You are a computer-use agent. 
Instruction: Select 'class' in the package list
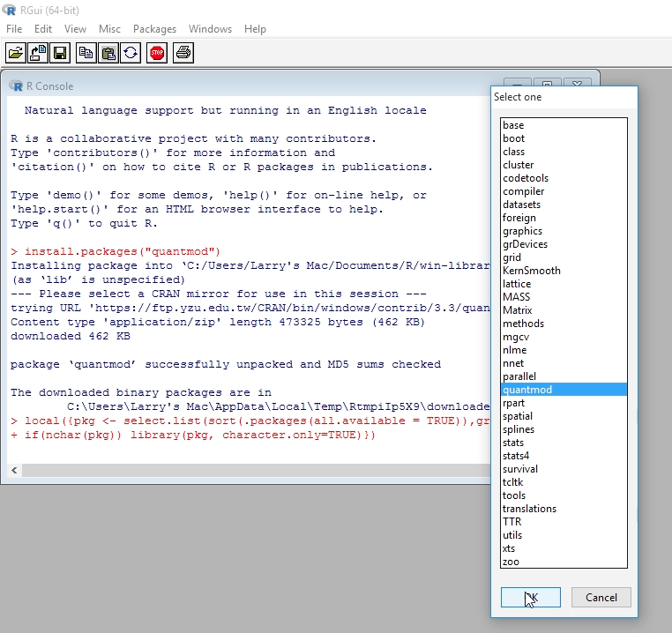pyautogui.click(x=564, y=152)
